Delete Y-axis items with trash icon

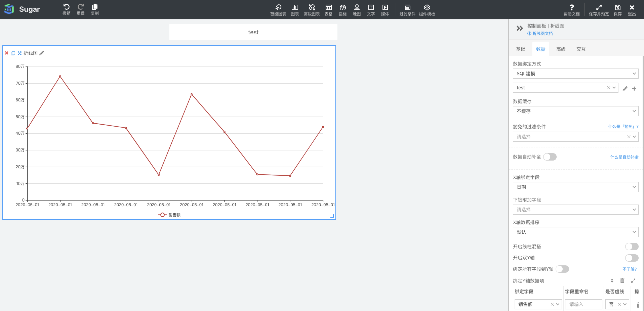(x=622, y=281)
